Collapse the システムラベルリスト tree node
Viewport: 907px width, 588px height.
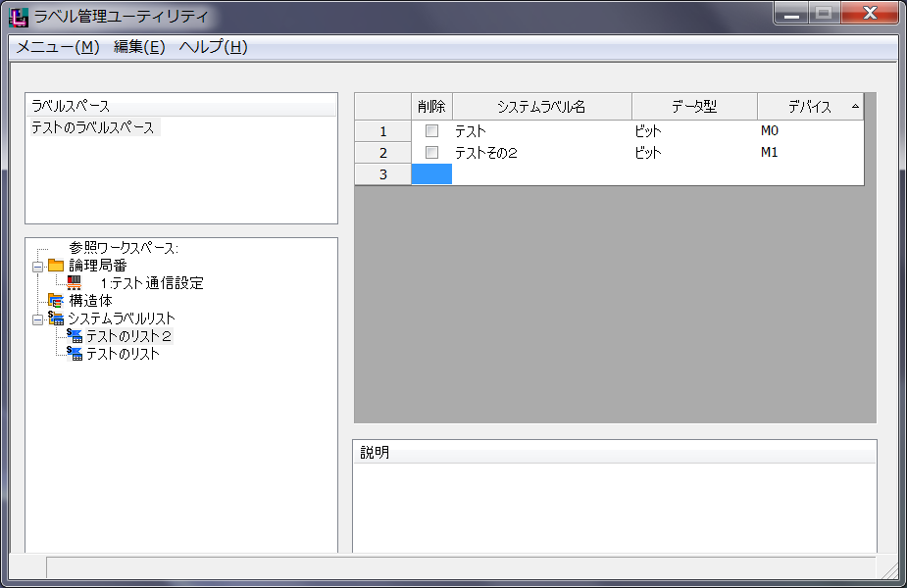pyautogui.click(x=37, y=319)
